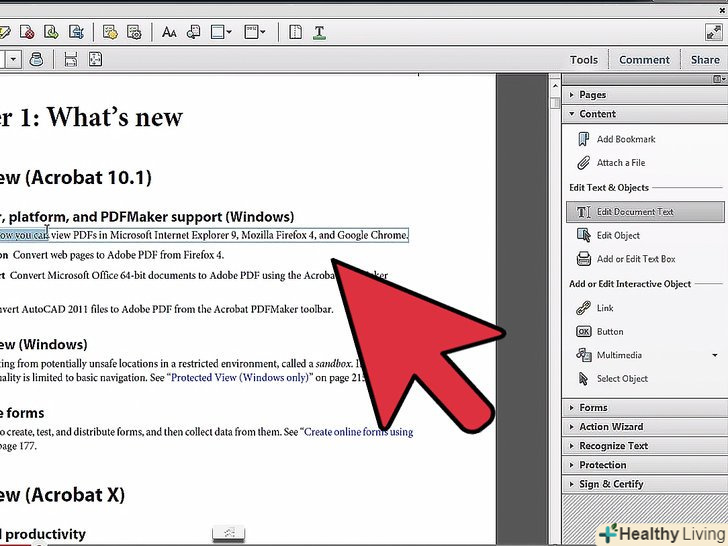The height and width of the screenshot is (546, 728).
Task: Click the scrolling-page view icon
Action: tap(71, 59)
